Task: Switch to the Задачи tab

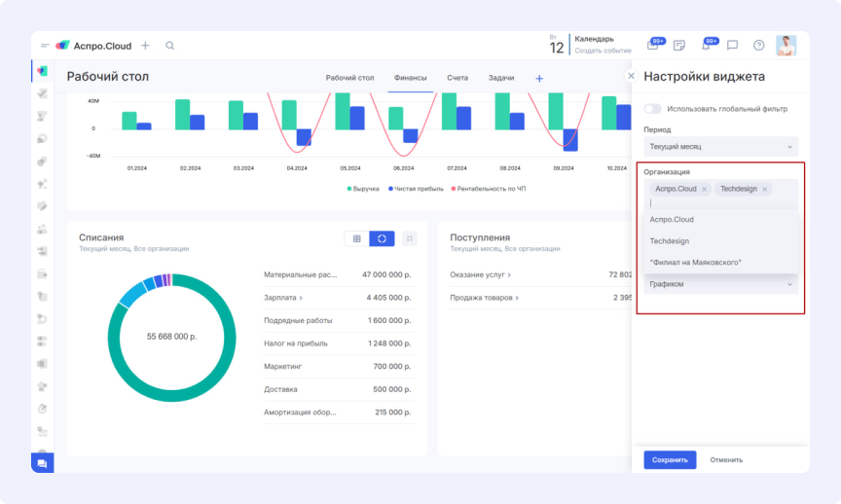Action: tap(500, 77)
